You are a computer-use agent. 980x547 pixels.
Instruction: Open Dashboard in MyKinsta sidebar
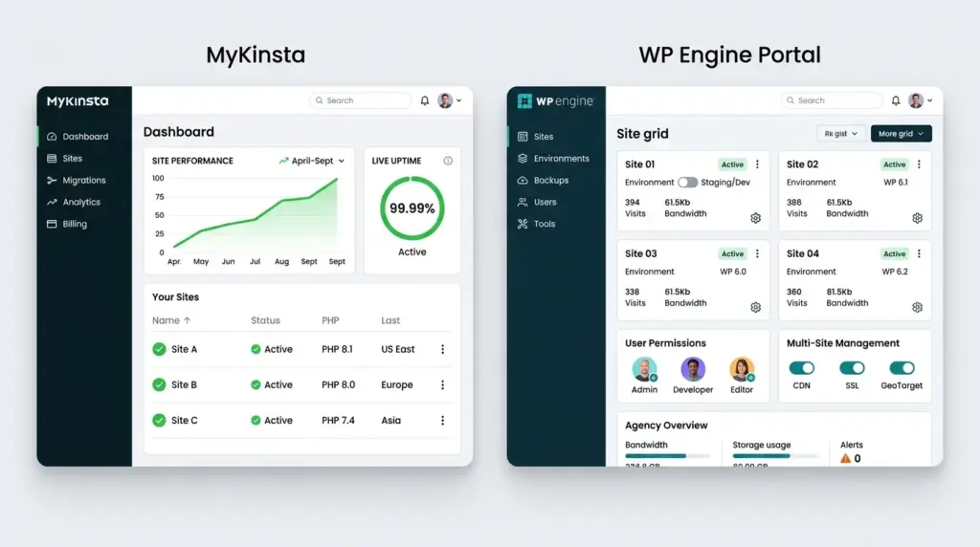click(x=84, y=136)
